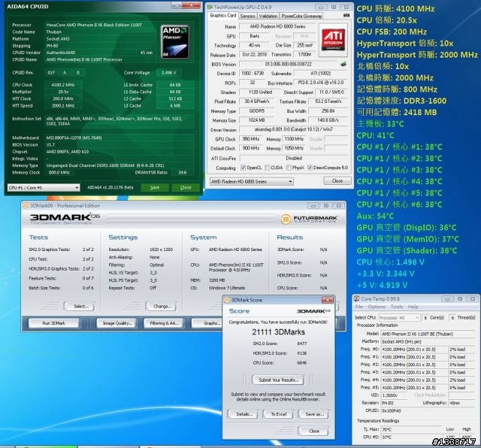Screen dimensions: 481x448
Task: Open the Image Quality... options
Action: point(117,323)
